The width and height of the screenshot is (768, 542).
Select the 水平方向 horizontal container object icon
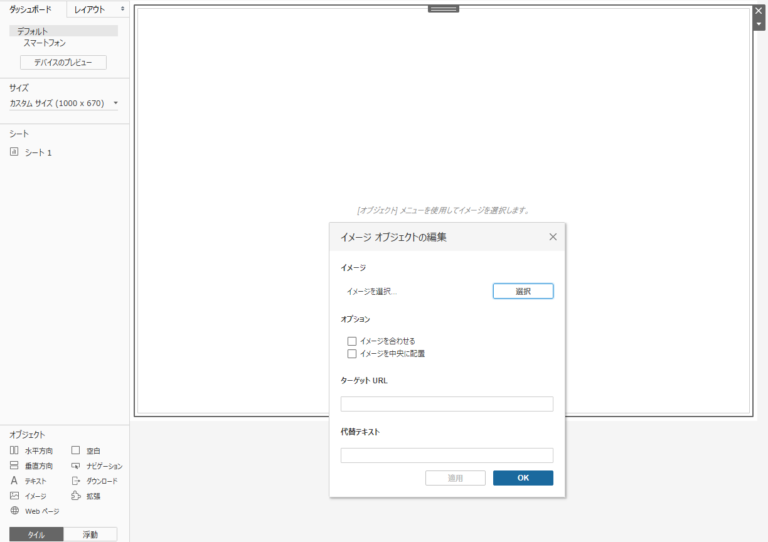[x=15, y=451]
